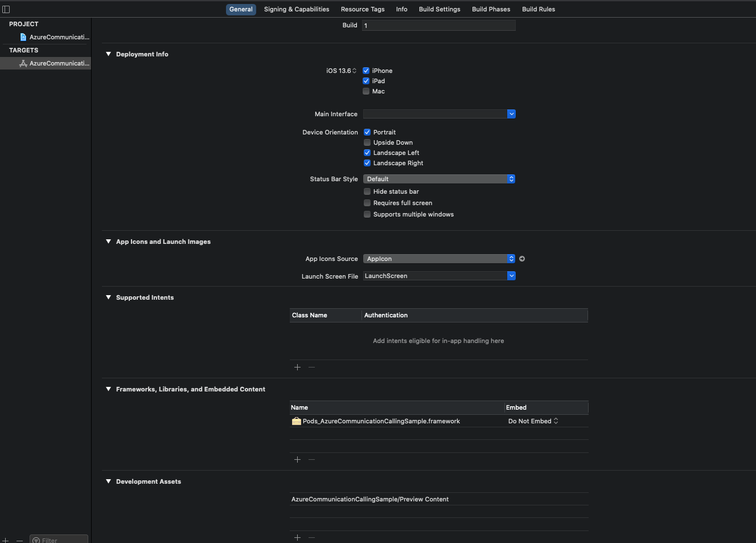Click the plus icon under Frameworks section
Screen dimensions: 756x543
coord(297,459)
